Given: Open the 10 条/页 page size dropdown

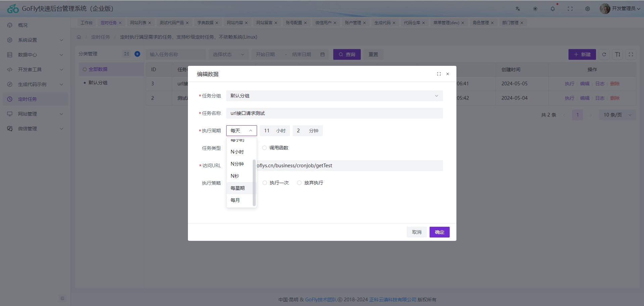Looking at the screenshot, I should click(617, 115).
